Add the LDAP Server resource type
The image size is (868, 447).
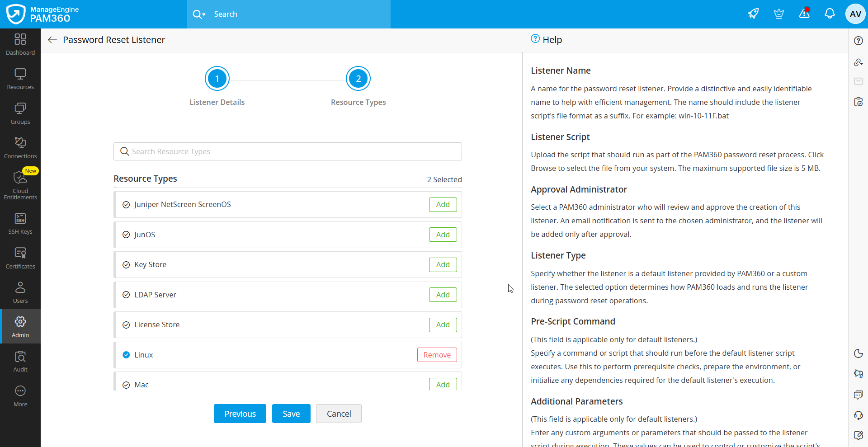pyautogui.click(x=443, y=295)
